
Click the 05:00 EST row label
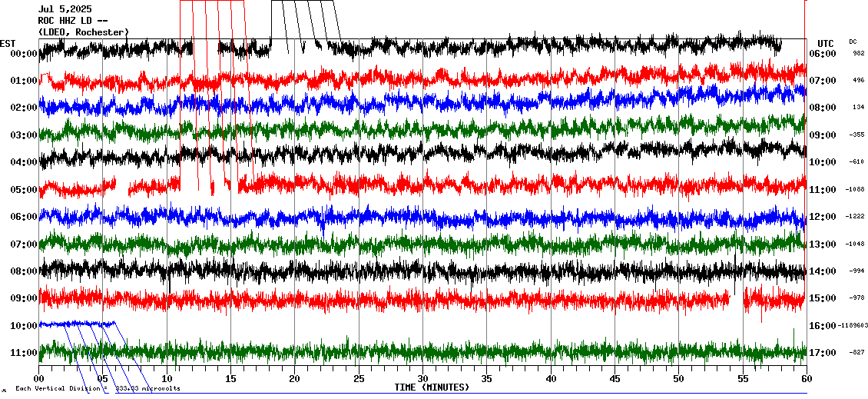point(24,190)
